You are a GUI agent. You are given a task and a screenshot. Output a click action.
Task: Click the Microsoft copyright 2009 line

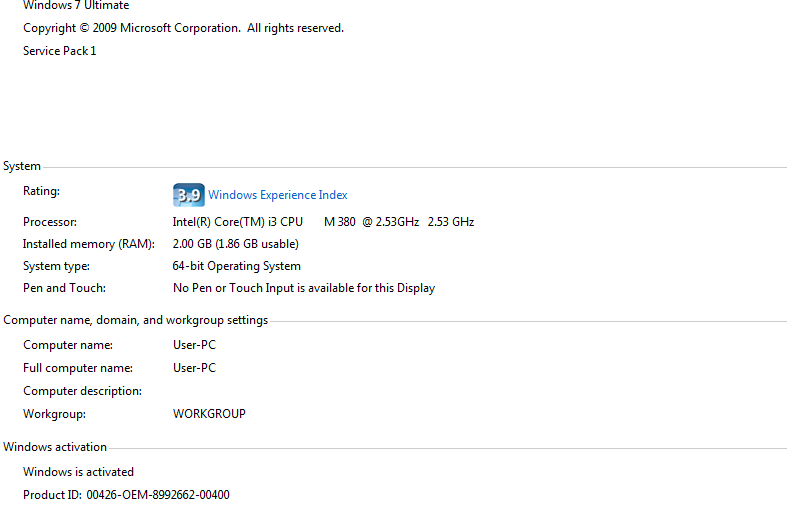click(183, 28)
